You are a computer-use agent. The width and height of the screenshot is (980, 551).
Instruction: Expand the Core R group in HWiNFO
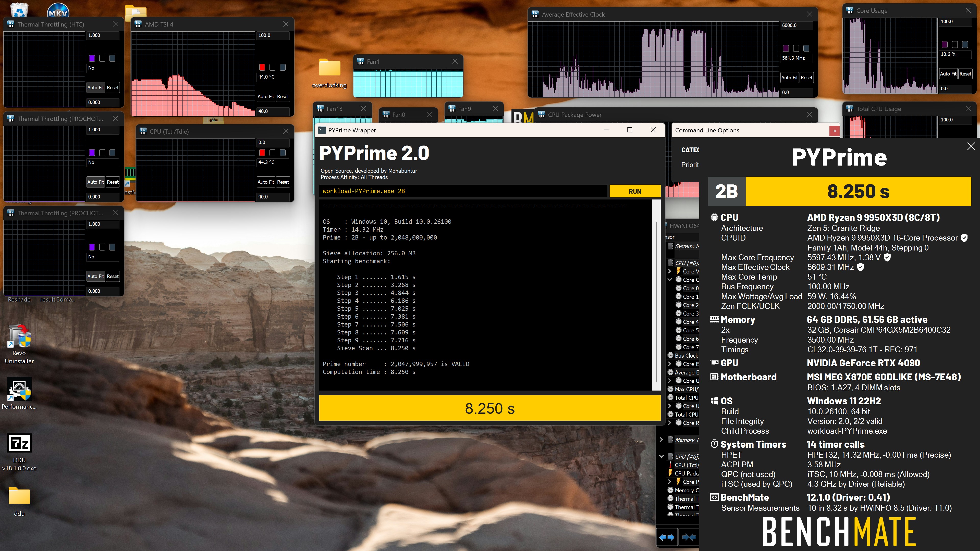(x=670, y=423)
